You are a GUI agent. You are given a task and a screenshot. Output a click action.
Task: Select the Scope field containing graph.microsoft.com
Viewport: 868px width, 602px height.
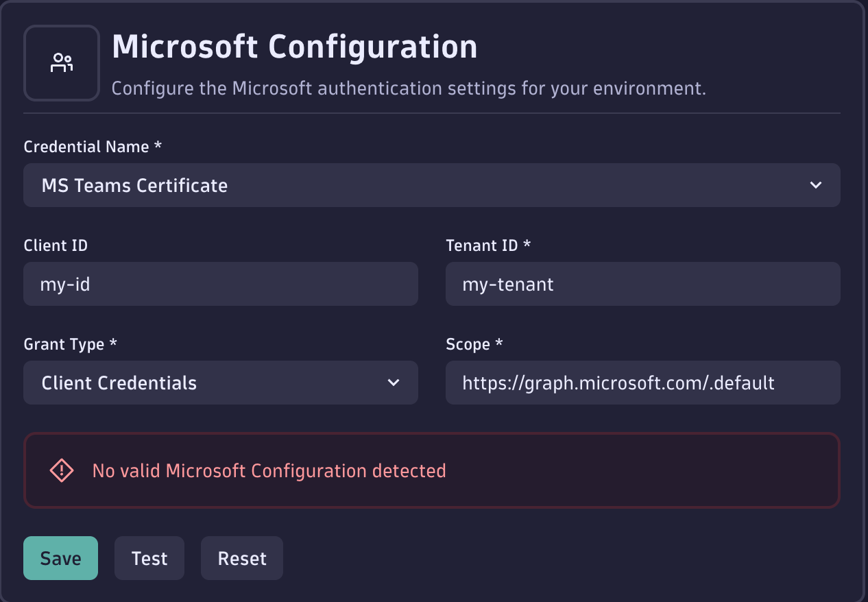coord(643,383)
